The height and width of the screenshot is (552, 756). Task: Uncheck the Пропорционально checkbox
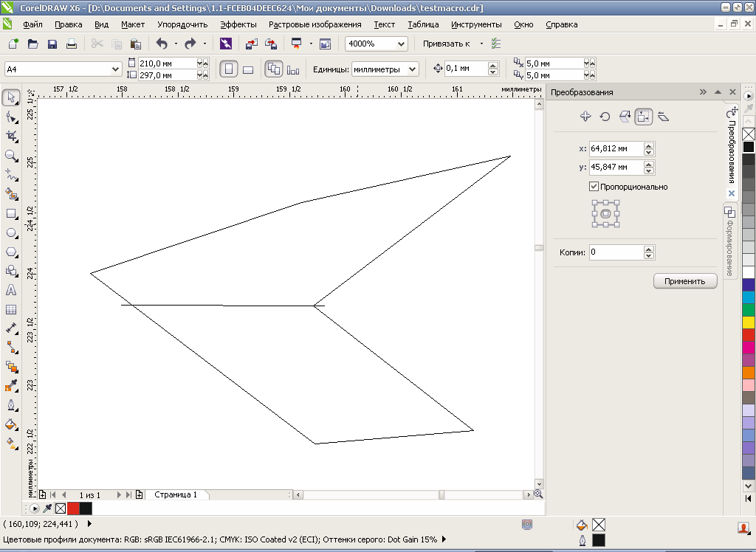(x=594, y=187)
